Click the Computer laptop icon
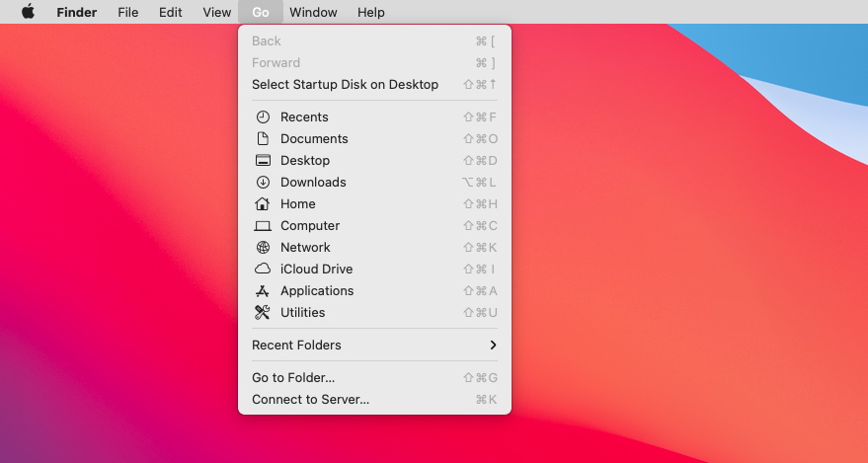The width and height of the screenshot is (868, 463). 263,226
